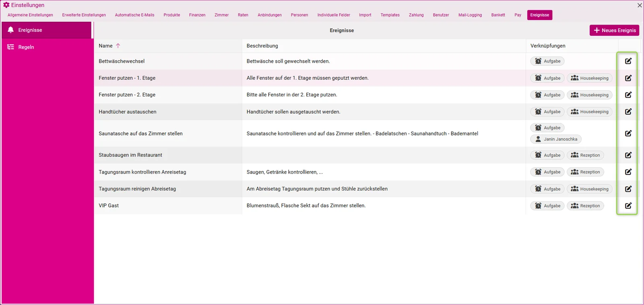Sort list by Name column arrow

point(118,46)
